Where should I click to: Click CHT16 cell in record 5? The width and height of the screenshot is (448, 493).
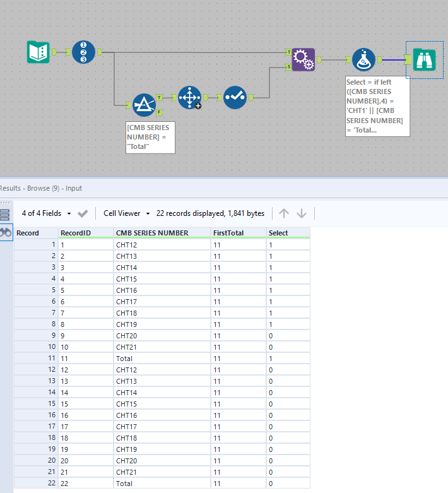point(162,290)
